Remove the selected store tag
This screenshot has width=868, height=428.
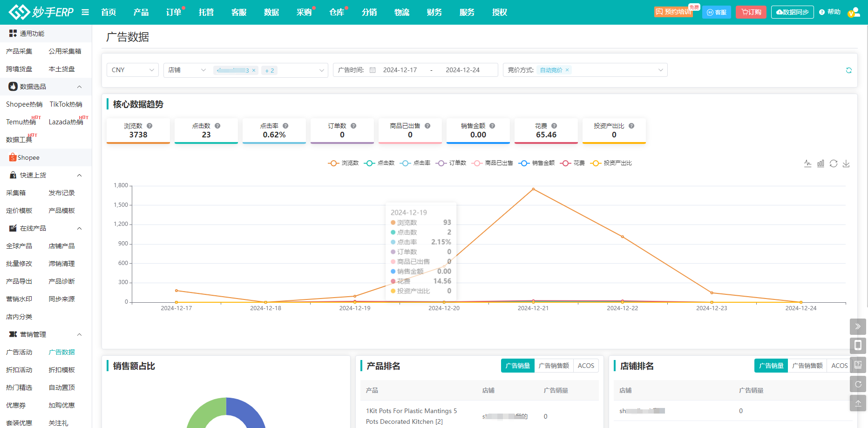pos(254,70)
